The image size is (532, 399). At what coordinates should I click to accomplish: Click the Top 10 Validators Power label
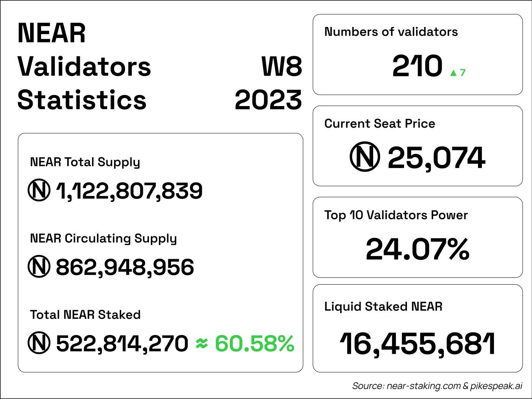(396, 215)
